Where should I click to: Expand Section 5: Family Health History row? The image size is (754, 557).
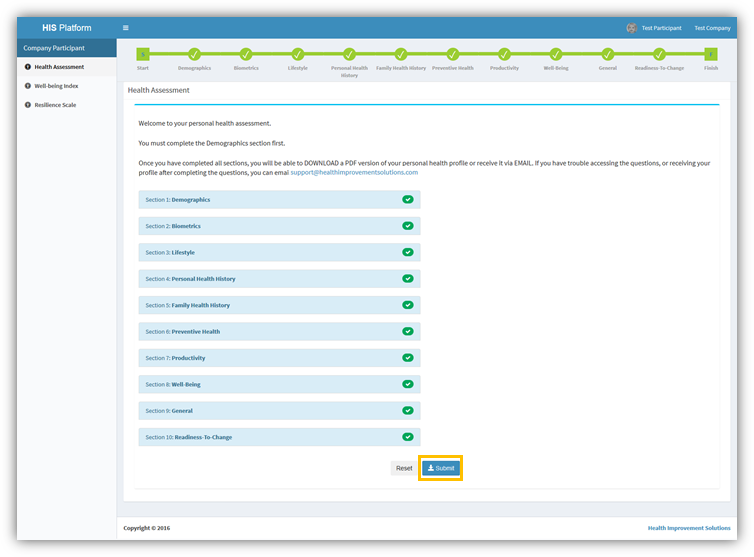pyautogui.click(x=279, y=305)
